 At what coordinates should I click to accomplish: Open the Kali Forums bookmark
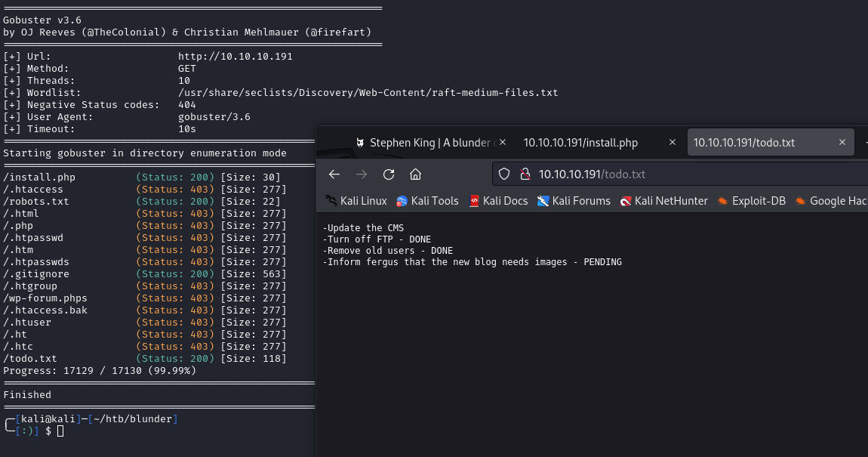point(574,201)
